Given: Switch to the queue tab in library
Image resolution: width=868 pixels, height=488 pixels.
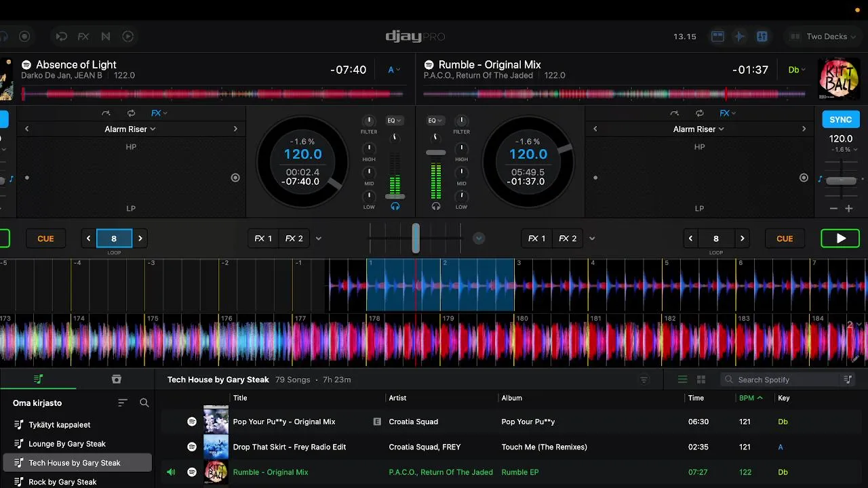Looking at the screenshot, I should (116, 380).
